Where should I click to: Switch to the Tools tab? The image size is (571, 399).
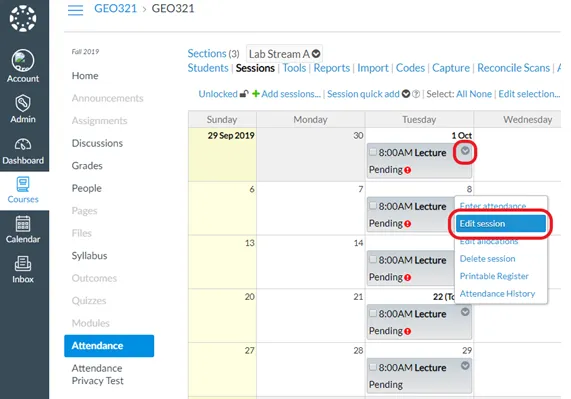pyautogui.click(x=294, y=68)
